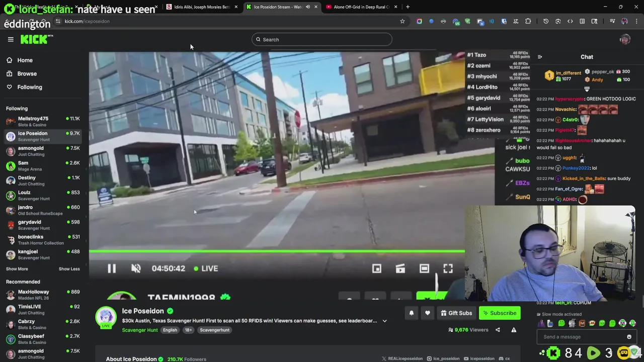Open the Kick hamburger menu

click(x=11, y=39)
